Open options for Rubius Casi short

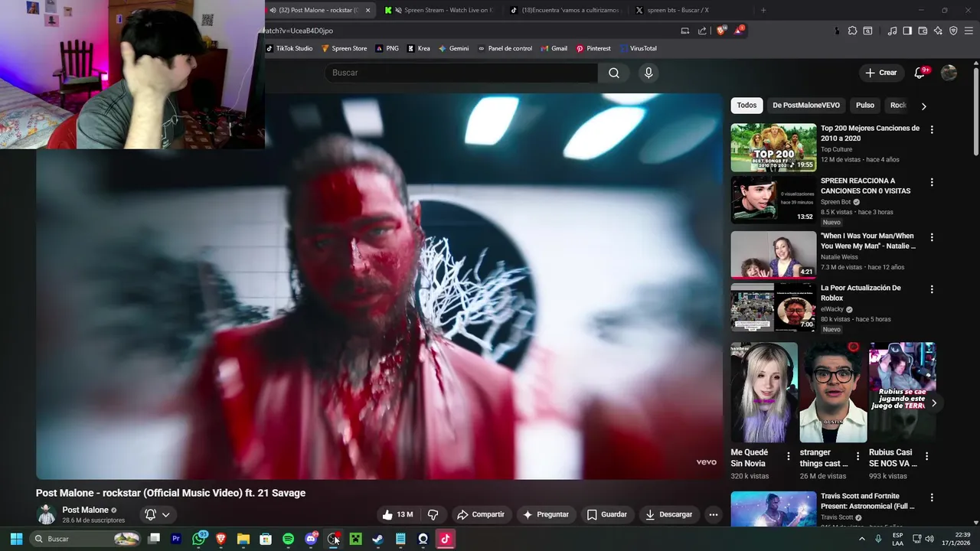tap(926, 456)
